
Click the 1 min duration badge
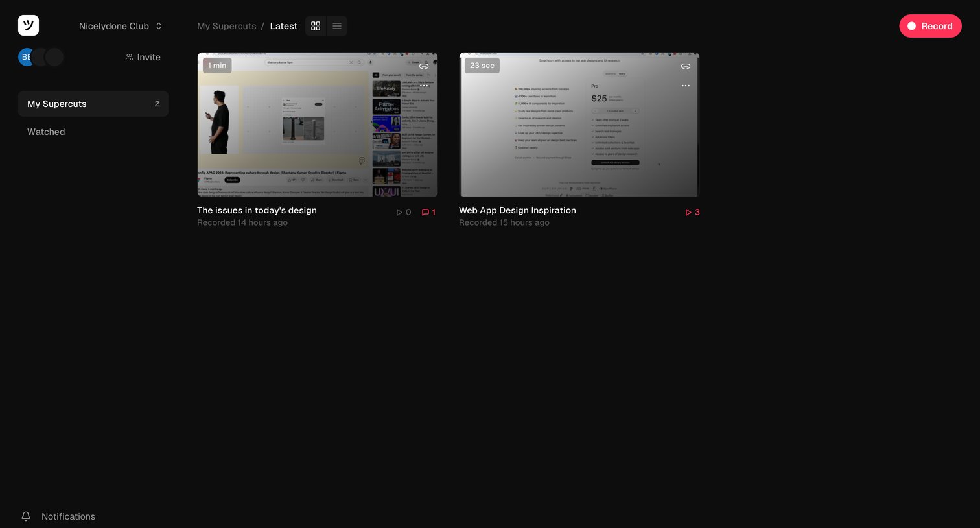217,66
